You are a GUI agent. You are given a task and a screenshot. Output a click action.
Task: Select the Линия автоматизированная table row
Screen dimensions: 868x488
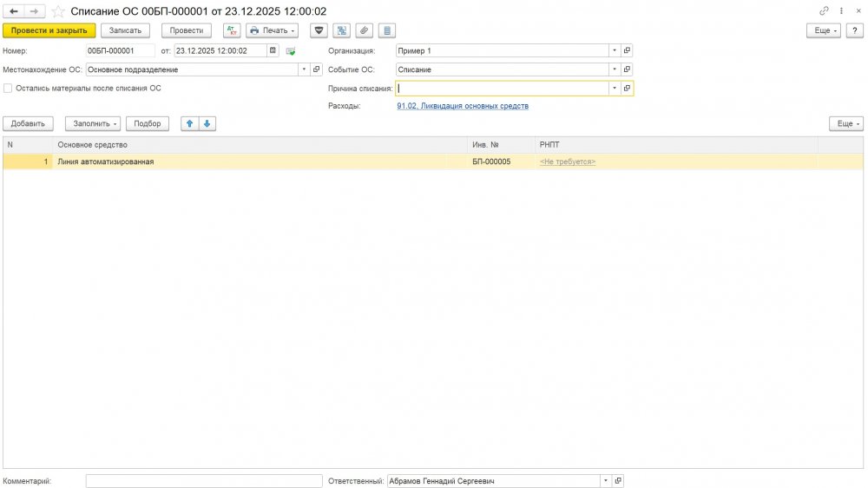260,162
